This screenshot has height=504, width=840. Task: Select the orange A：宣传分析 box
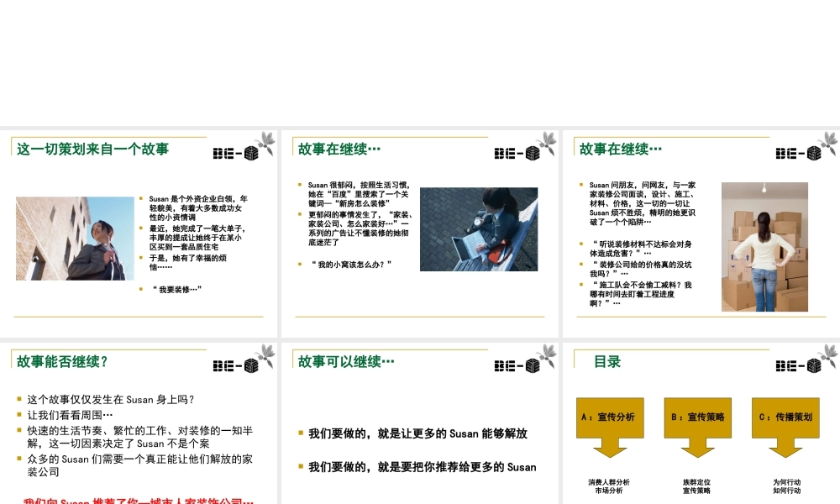(x=609, y=417)
